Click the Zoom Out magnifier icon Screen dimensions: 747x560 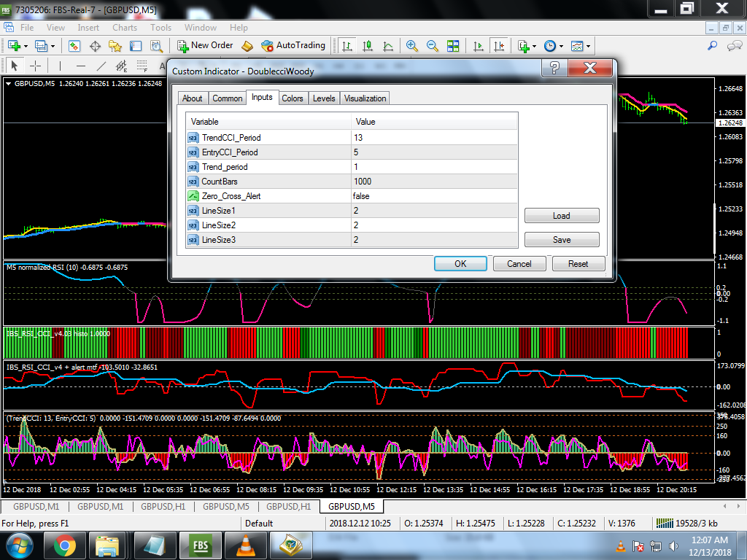(433, 45)
